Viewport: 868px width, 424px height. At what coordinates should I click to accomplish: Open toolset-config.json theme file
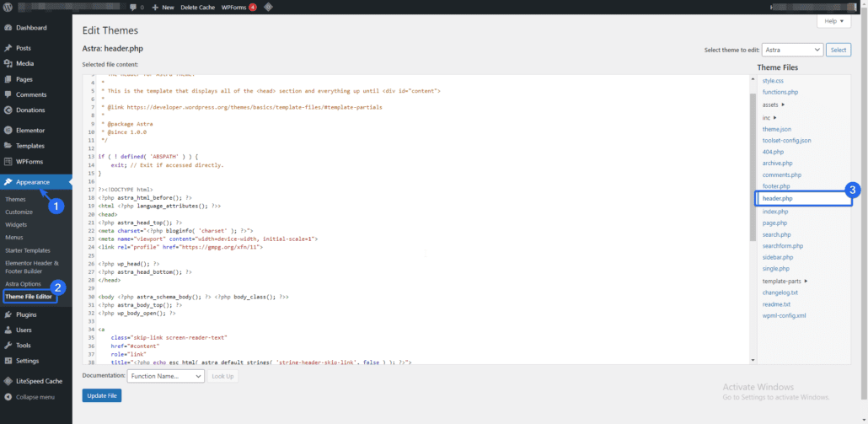786,141
